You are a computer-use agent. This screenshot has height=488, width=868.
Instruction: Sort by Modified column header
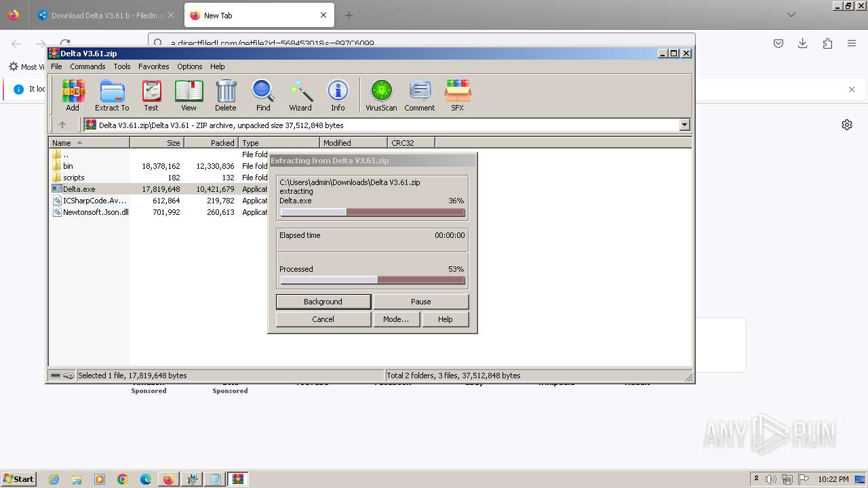click(353, 142)
